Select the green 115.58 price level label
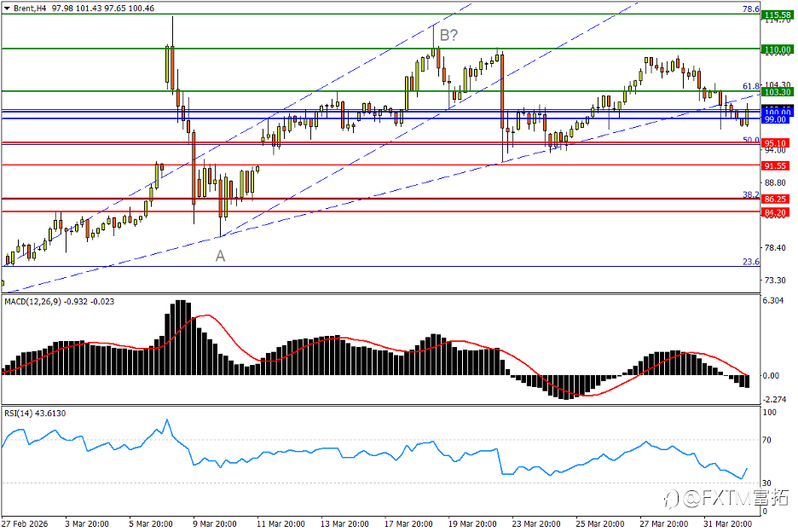The image size is (798, 532). point(776,15)
